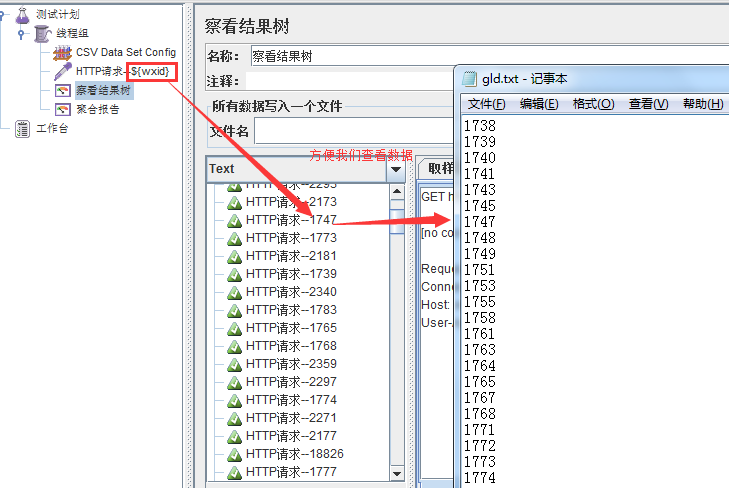729x488 pixels.
Task: Click the gld.txt Notepad title bar
Action: 591,79
